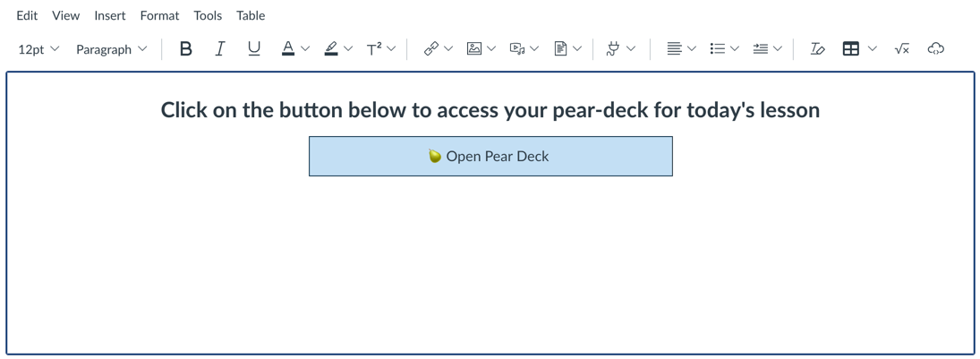This screenshot has height=359, width=980.
Task: Click the superscript icon
Action: tap(374, 48)
